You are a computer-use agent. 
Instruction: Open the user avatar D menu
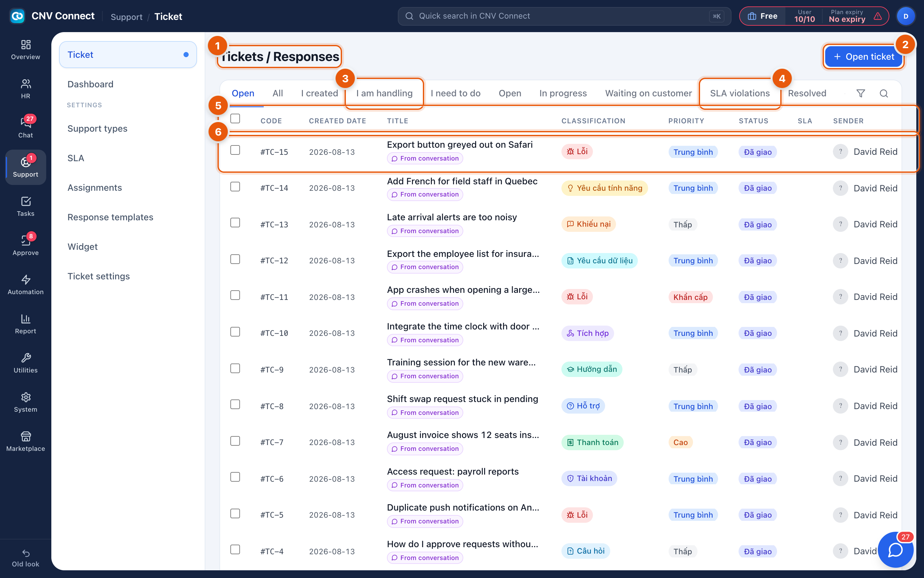click(x=906, y=16)
